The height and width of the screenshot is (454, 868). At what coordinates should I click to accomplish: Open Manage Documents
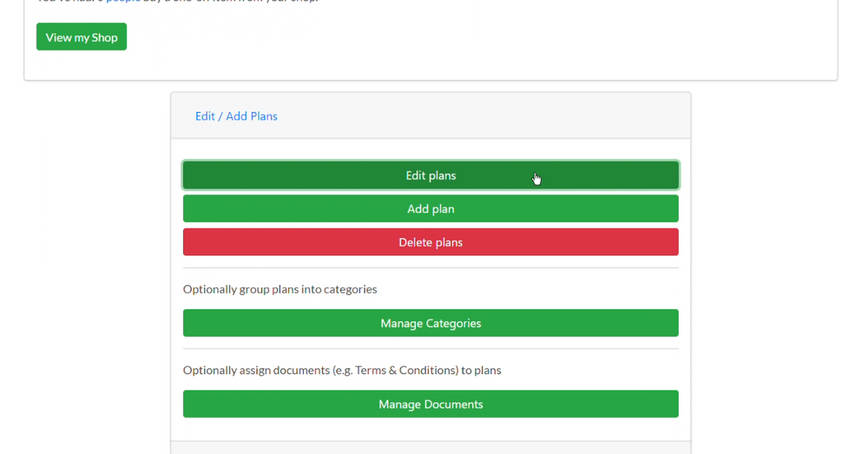(431, 404)
